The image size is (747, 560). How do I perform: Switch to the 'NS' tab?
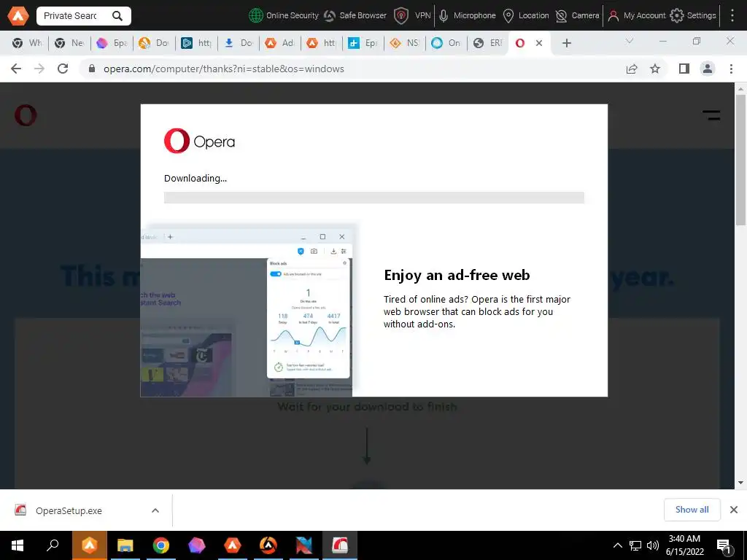[405, 43]
